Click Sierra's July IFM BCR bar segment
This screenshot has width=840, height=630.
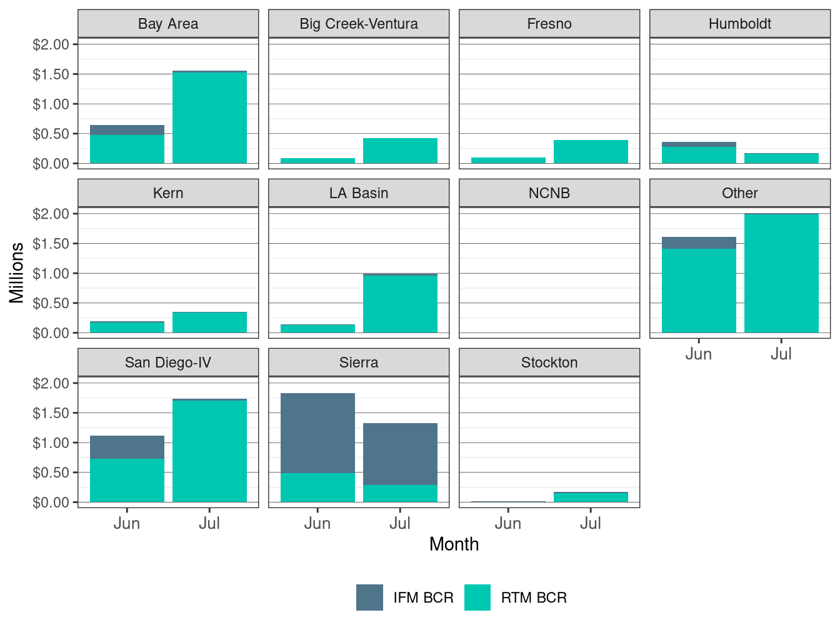[x=400, y=454]
